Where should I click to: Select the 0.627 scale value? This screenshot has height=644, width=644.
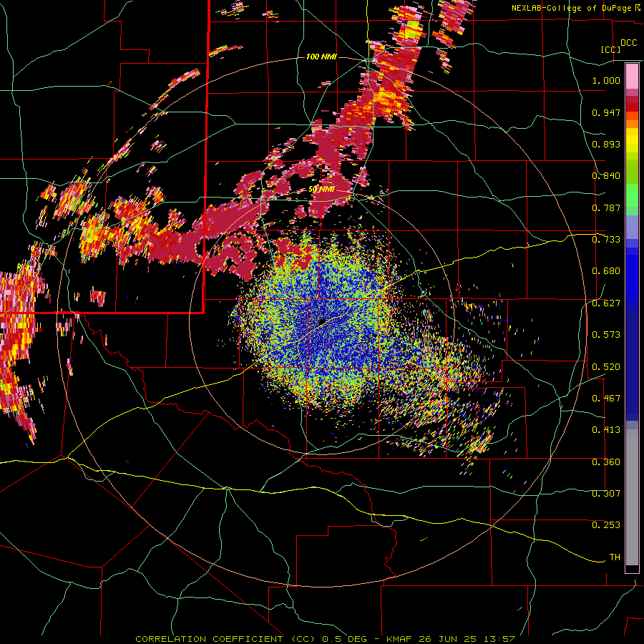click(x=606, y=303)
